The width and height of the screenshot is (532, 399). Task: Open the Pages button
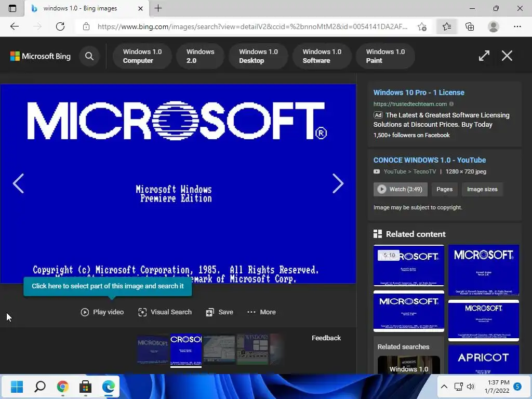click(x=445, y=189)
